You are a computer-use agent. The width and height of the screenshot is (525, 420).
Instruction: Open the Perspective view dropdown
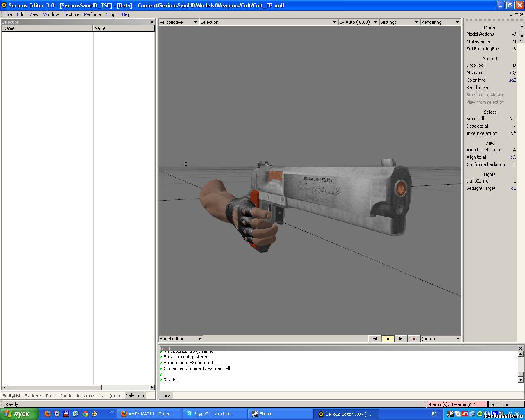[178, 22]
